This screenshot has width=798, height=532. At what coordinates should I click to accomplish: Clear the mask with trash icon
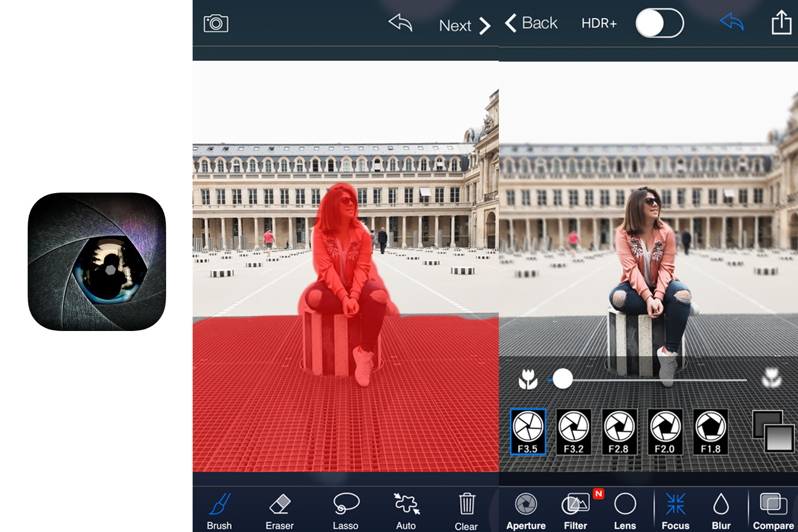[466, 510]
